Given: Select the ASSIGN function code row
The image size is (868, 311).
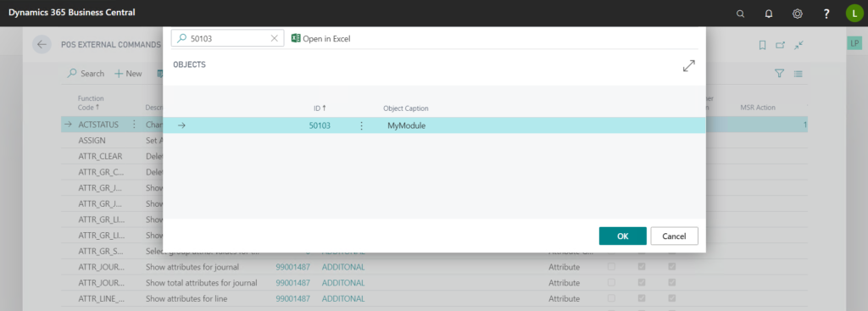Looking at the screenshot, I should tap(92, 141).
